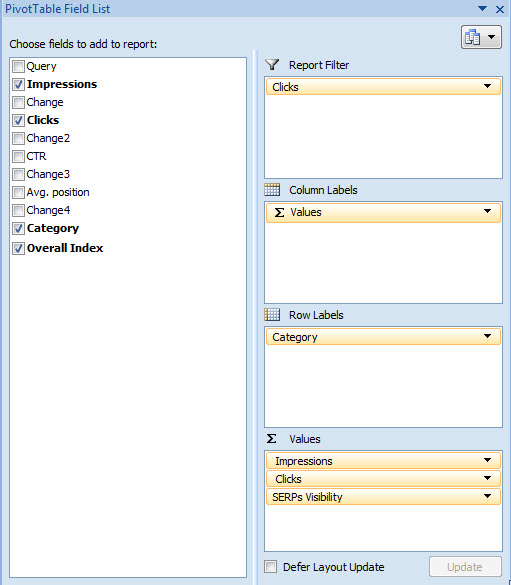Click the PivotTable Field List title

57,9
